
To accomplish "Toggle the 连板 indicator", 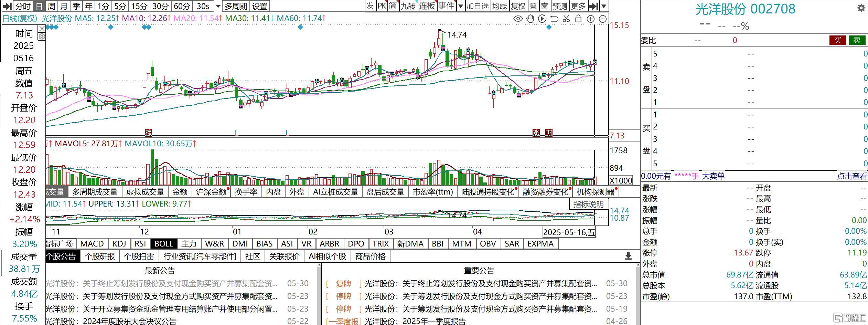I will 427,6.
